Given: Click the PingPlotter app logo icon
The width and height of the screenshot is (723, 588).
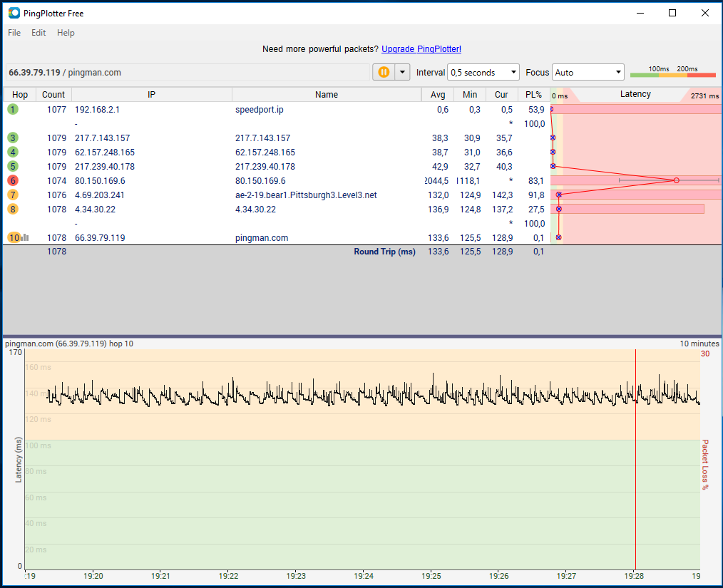Looking at the screenshot, I should point(14,13).
